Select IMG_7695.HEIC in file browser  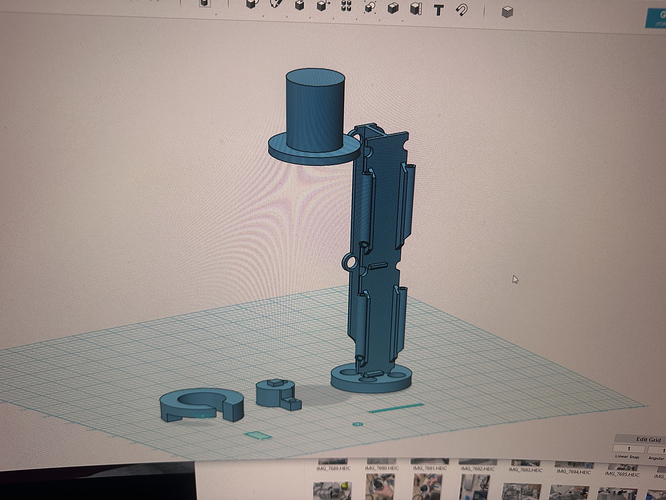click(622, 474)
